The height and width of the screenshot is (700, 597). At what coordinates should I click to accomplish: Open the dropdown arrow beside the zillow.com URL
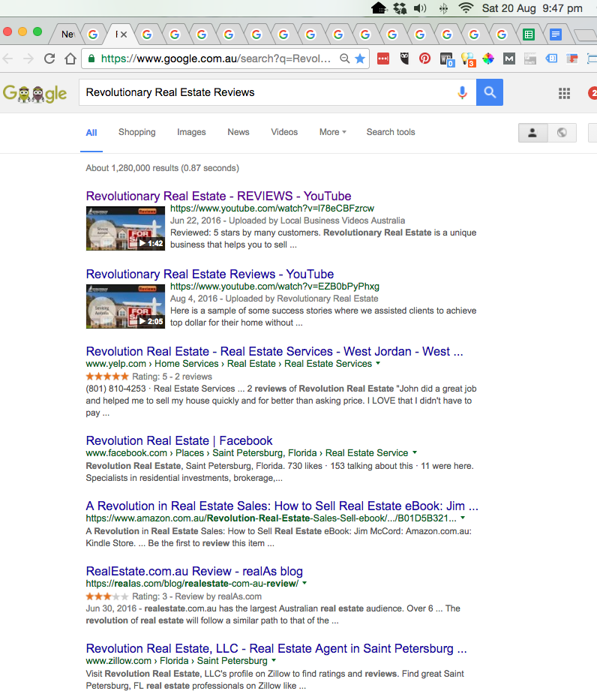274,660
